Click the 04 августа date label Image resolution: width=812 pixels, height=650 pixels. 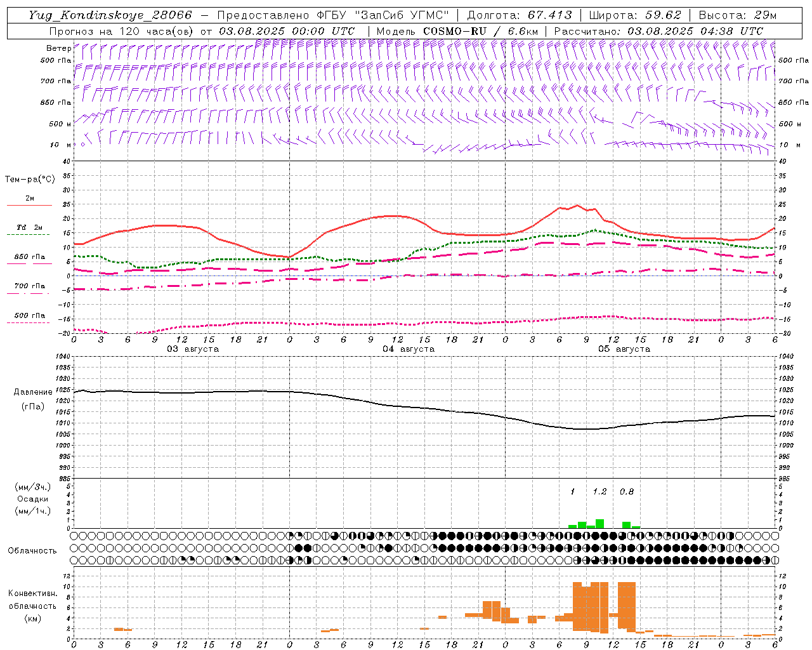pos(409,349)
